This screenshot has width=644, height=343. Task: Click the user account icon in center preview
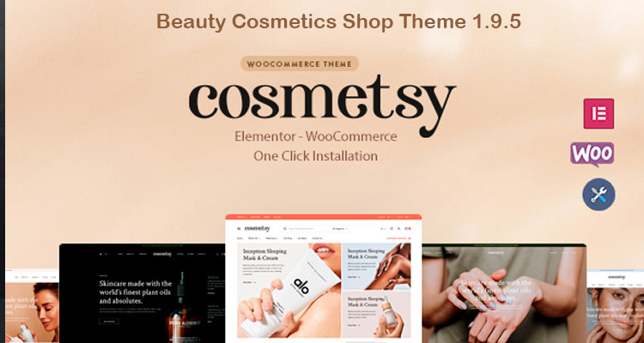(398, 229)
